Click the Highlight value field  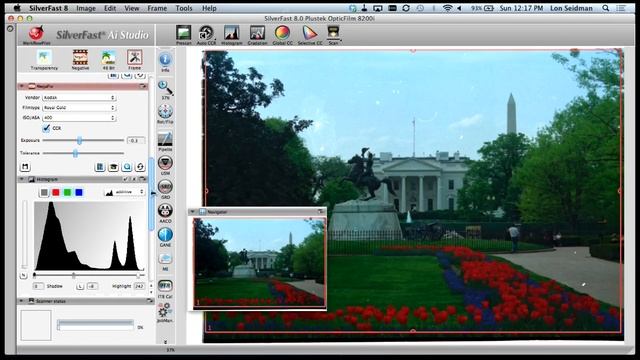click(x=139, y=286)
